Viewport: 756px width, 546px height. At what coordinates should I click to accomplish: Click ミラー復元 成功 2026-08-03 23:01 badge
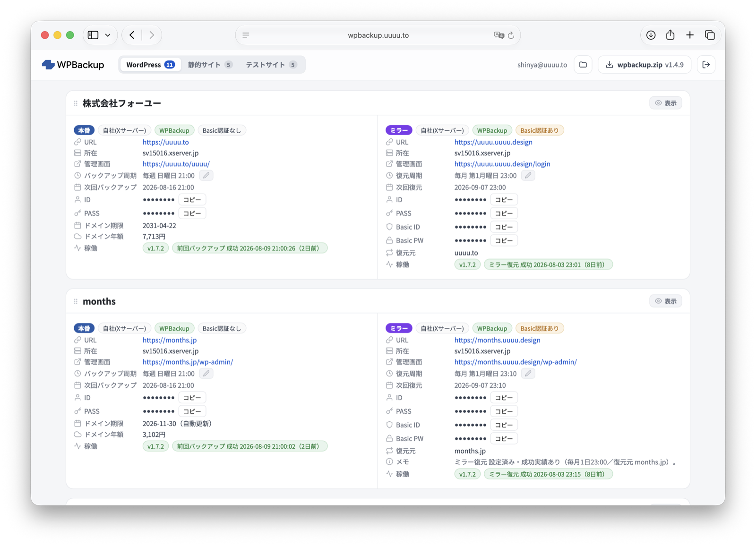[548, 264]
